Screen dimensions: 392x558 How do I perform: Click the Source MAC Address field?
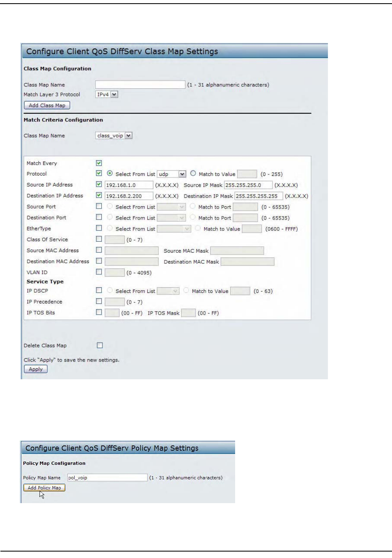tap(131, 251)
